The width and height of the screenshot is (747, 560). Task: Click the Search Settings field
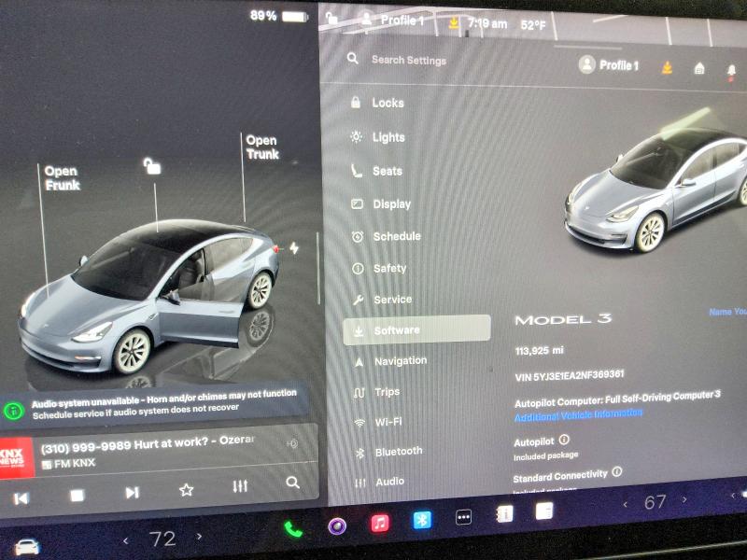click(409, 60)
